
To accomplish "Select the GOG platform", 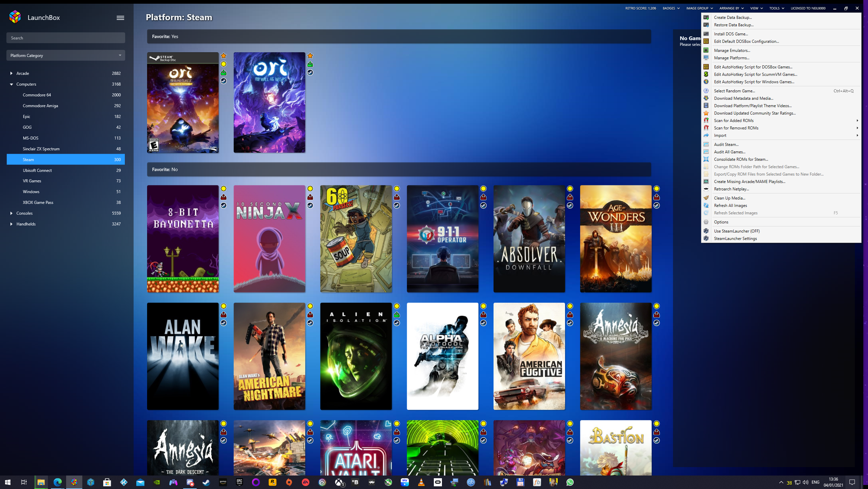I will 66,127.
